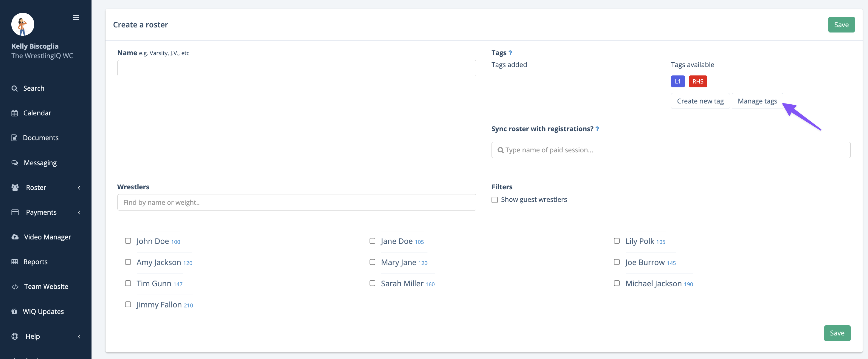Check the Amy Jackson wrestler checkbox
Image resolution: width=868 pixels, height=359 pixels.
pyautogui.click(x=128, y=262)
